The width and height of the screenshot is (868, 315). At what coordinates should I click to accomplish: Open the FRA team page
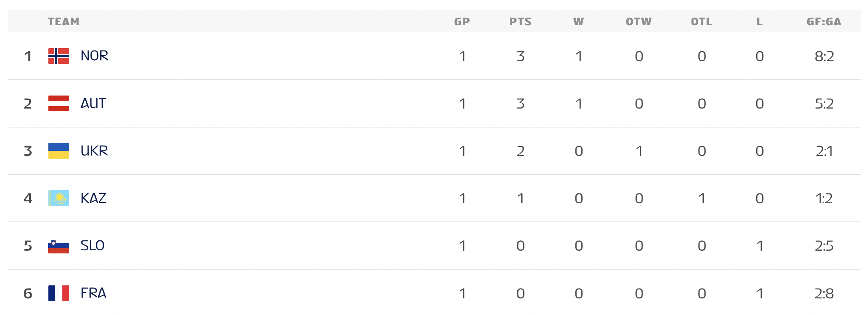pos(93,293)
